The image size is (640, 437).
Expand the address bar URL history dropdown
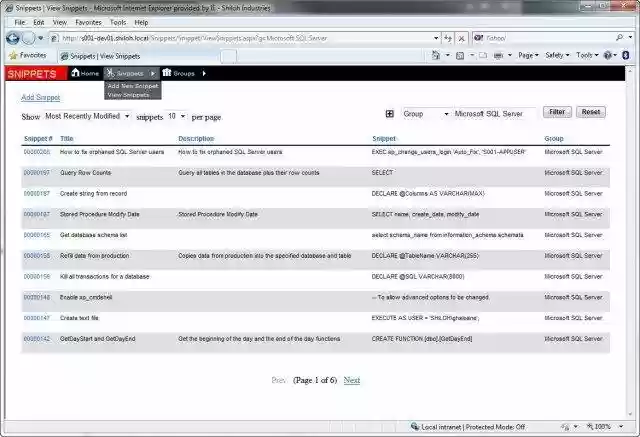pyautogui.click(x=436, y=38)
